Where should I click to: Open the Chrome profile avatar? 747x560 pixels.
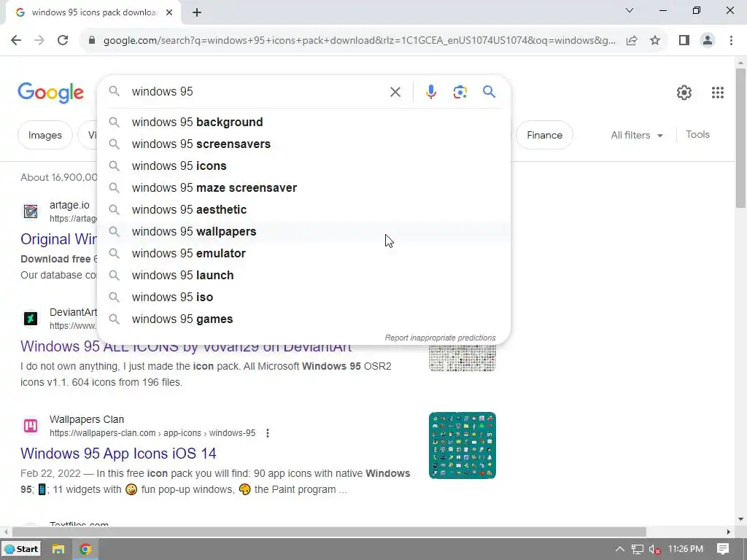tap(708, 41)
